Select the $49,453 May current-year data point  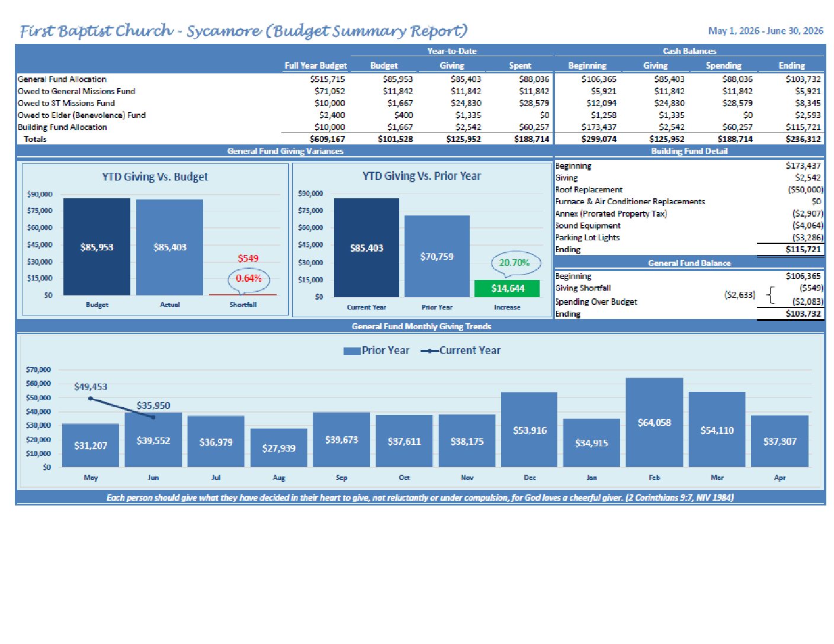tap(90, 398)
